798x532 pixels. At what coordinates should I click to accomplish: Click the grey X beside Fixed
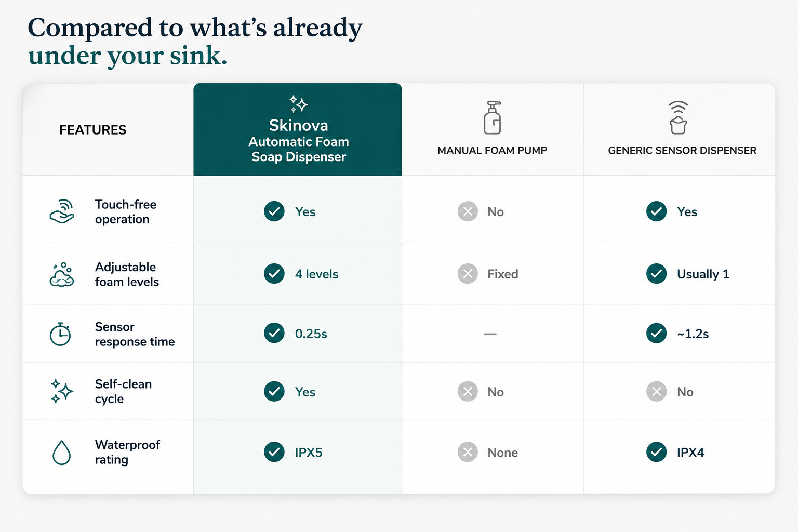coord(468,274)
